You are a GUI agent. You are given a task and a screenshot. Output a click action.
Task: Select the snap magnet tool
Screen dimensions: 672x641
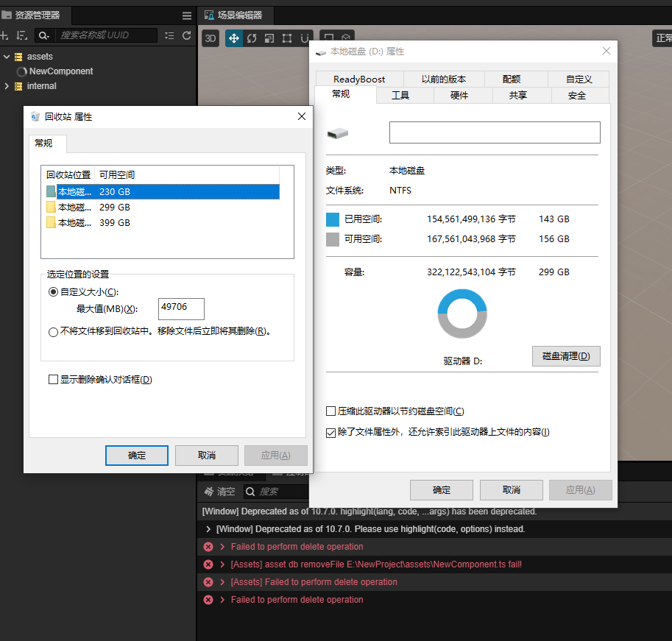(x=305, y=38)
